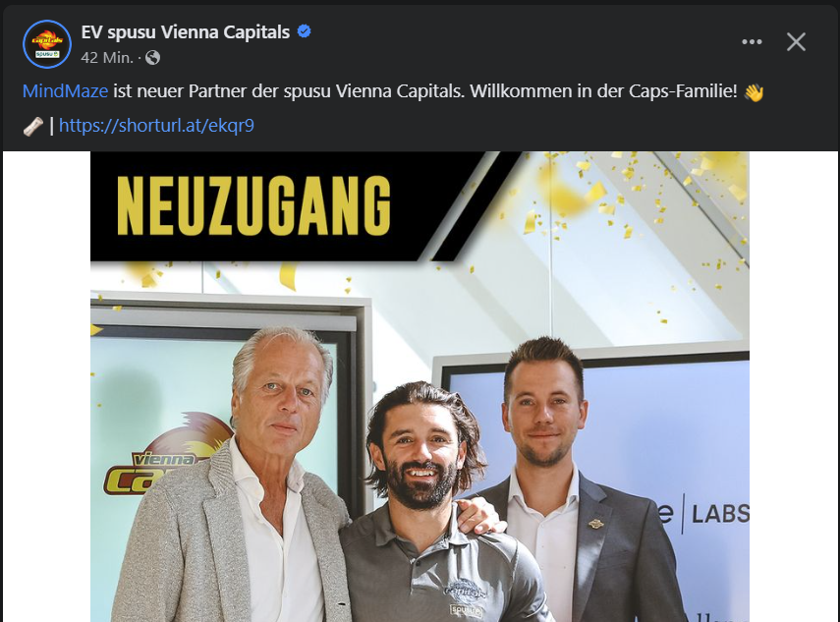Image resolution: width=840 pixels, height=622 pixels.
Task: Click the globe public audience icon
Action: coord(152,57)
